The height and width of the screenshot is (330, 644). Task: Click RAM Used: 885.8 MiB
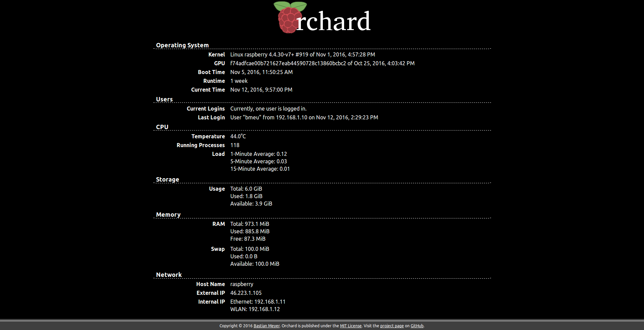tap(250, 231)
